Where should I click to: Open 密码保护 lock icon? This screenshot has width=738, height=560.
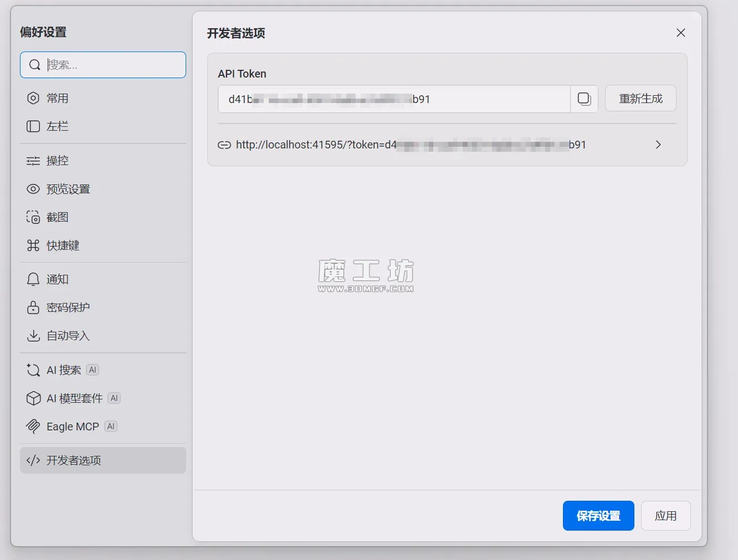pyautogui.click(x=33, y=307)
